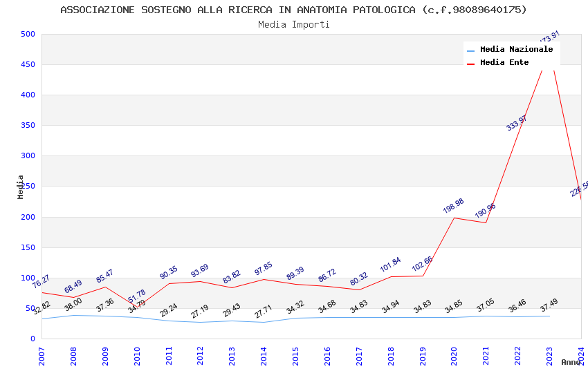The image size is (588, 380).
Task: Click the 2018 year label on x-axis
Action: pos(391,356)
